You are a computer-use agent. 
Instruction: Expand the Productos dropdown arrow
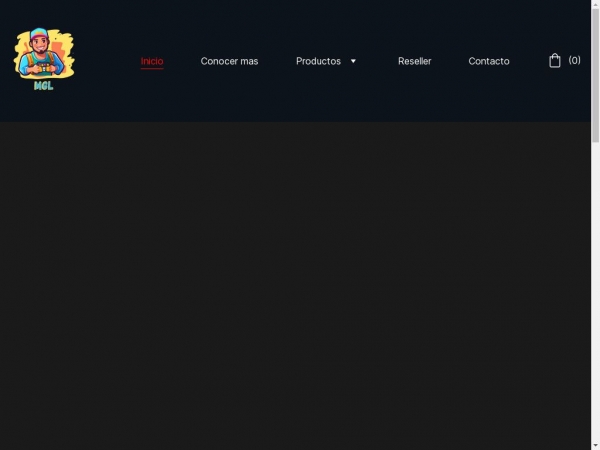click(353, 61)
